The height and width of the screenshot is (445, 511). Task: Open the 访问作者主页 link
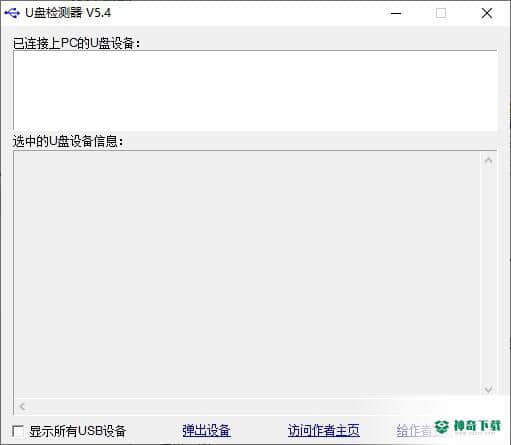point(324,431)
